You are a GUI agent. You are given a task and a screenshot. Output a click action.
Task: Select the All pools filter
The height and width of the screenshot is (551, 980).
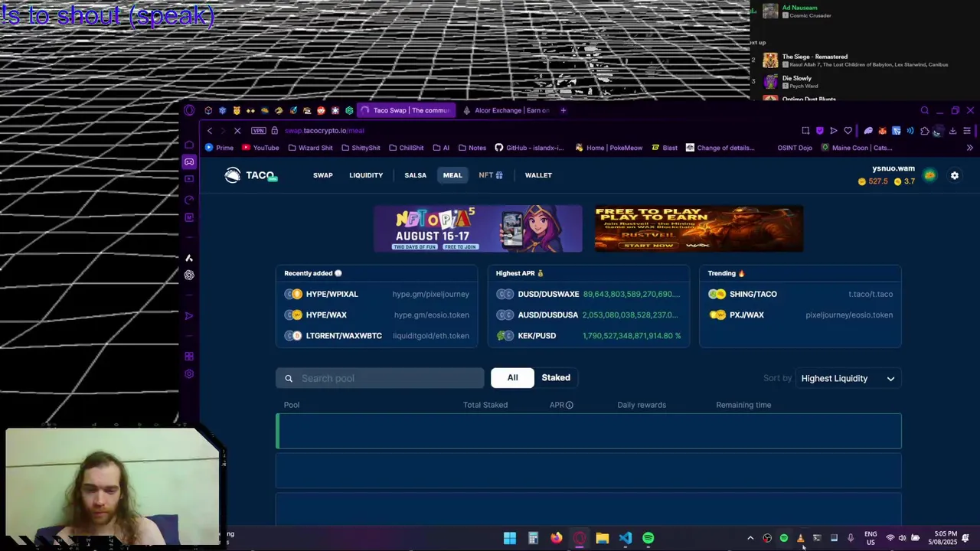click(512, 378)
